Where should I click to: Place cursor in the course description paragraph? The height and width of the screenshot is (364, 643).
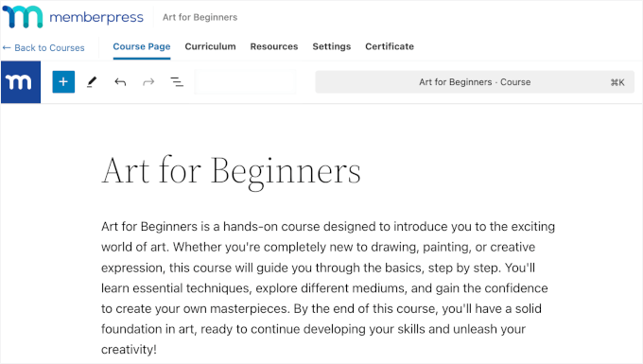pyautogui.click(x=328, y=287)
